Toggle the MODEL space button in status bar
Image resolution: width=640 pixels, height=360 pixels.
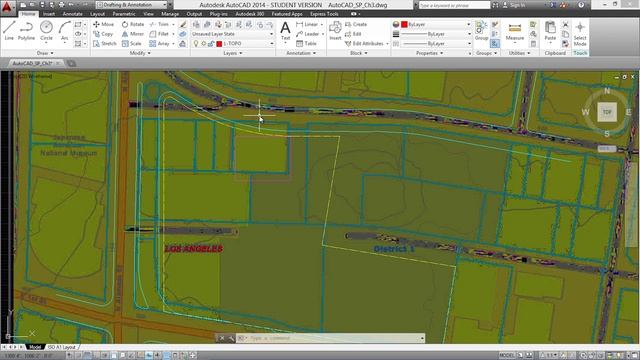[x=507, y=356]
